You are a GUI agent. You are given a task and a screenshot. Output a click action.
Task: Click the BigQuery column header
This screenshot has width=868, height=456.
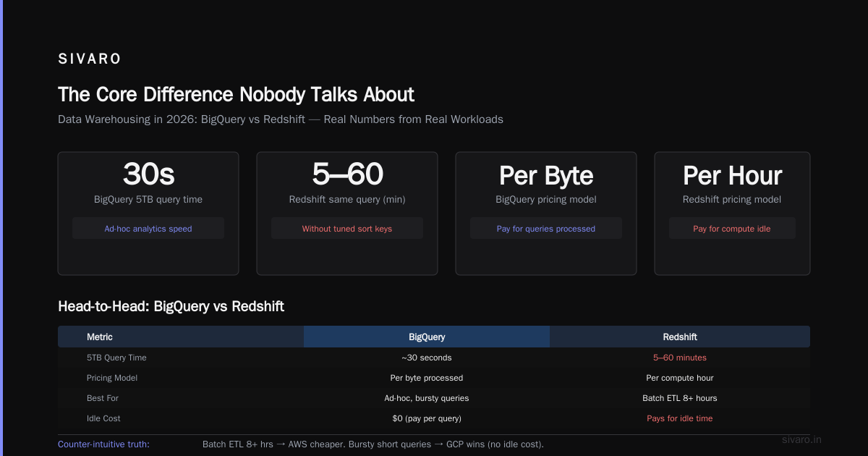point(427,337)
